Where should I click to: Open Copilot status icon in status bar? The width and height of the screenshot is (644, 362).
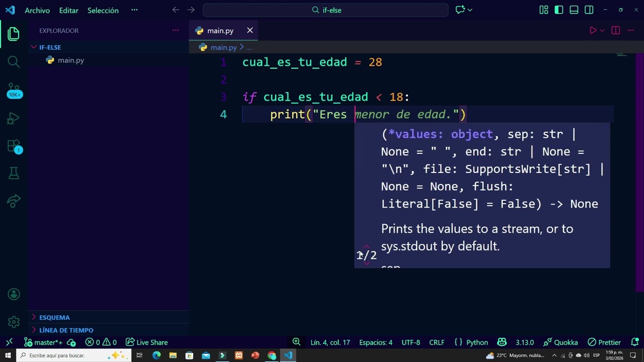[502, 342]
